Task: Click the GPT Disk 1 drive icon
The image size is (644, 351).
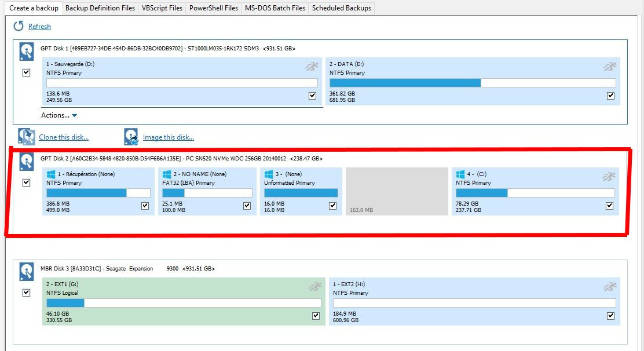Action: tap(27, 52)
